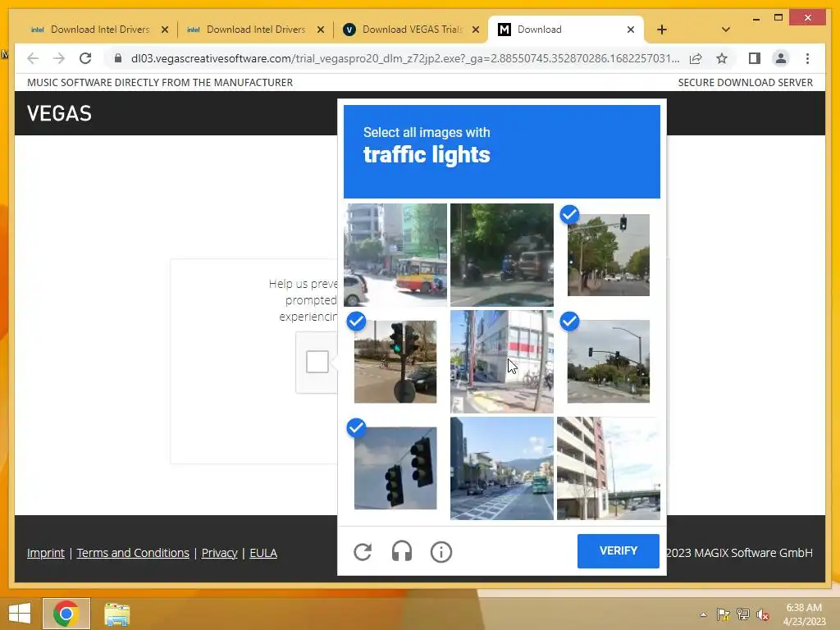The height and width of the screenshot is (630, 840).
Task: Tick the reCAPTCHA checkbox behind the dialog
Action: pyautogui.click(x=317, y=362)
